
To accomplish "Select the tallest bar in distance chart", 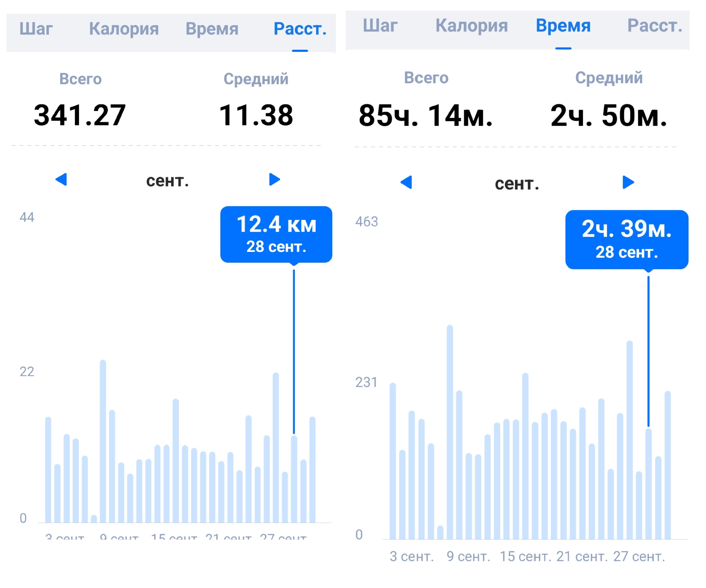I will pyautogui.click(x=103, y=441).
